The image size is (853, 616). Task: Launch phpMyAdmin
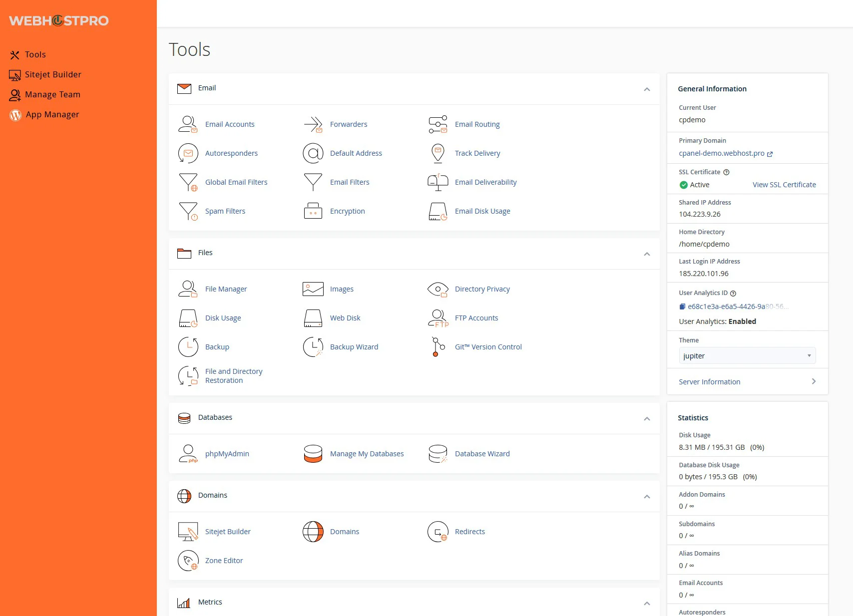(227, 454)
